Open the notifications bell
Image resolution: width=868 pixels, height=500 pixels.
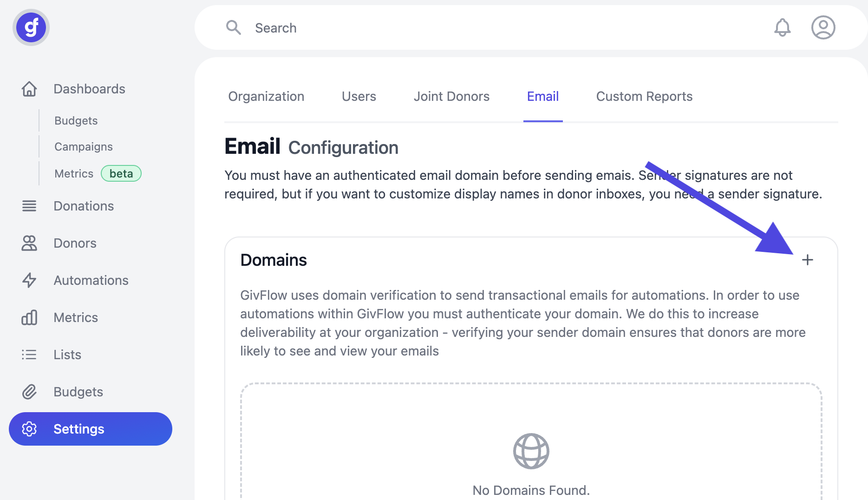point(783,27)
